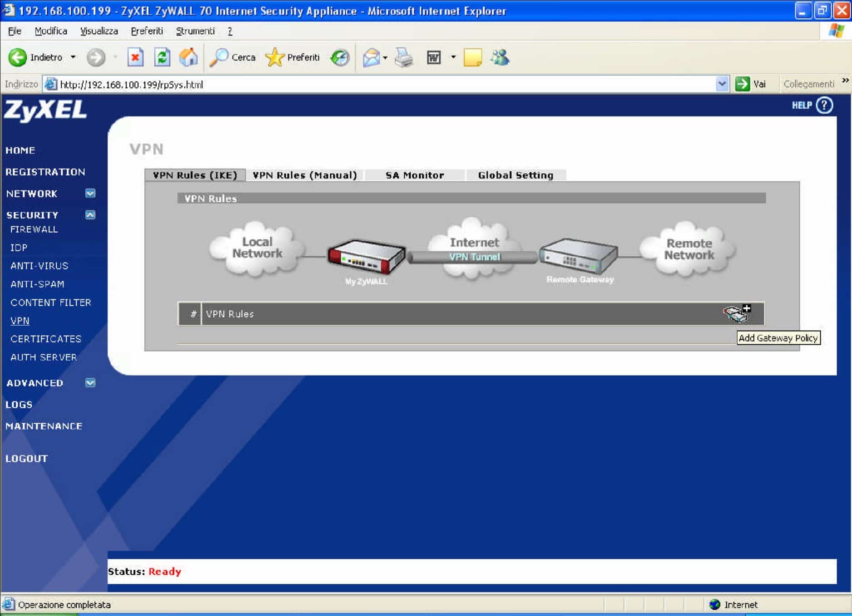Open CONTENT FILTER settings
Image resolution: width=852 pixels, height=616 pixels.
pos(51,302)
